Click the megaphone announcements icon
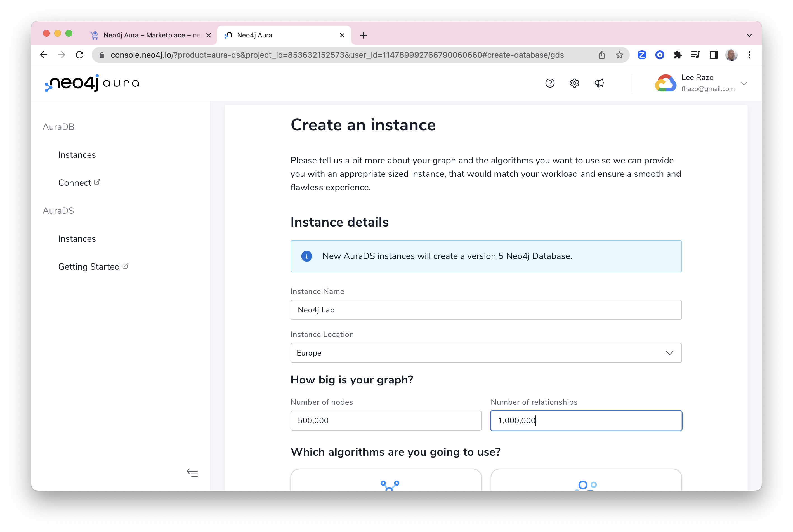Viewport: 793px width, 532px height. pyautogui.click(x=599, y=83)
